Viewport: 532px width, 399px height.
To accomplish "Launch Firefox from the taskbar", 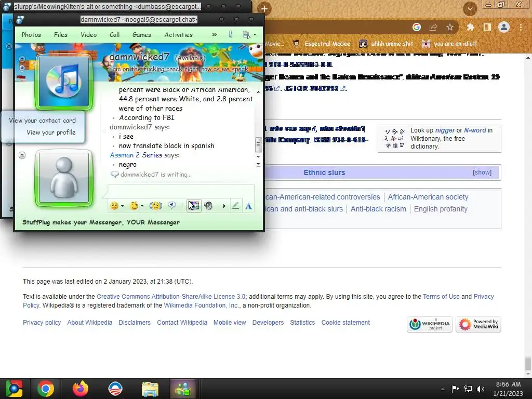I will [x=81, y=389].
